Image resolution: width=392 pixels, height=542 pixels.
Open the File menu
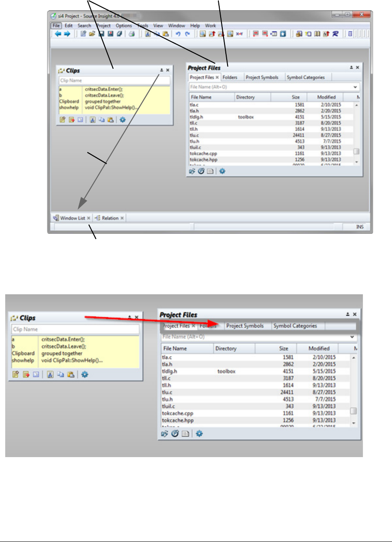[56, 26]
